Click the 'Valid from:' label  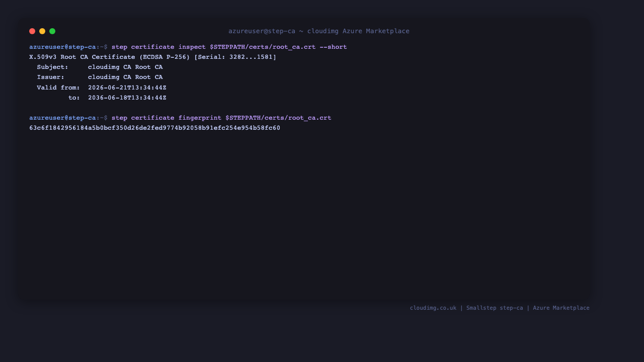click(58, 88)
